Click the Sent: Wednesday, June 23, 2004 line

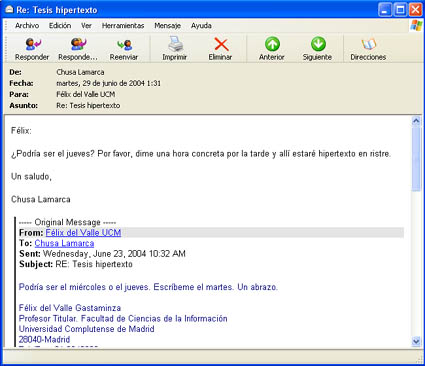tap(102, 254)
